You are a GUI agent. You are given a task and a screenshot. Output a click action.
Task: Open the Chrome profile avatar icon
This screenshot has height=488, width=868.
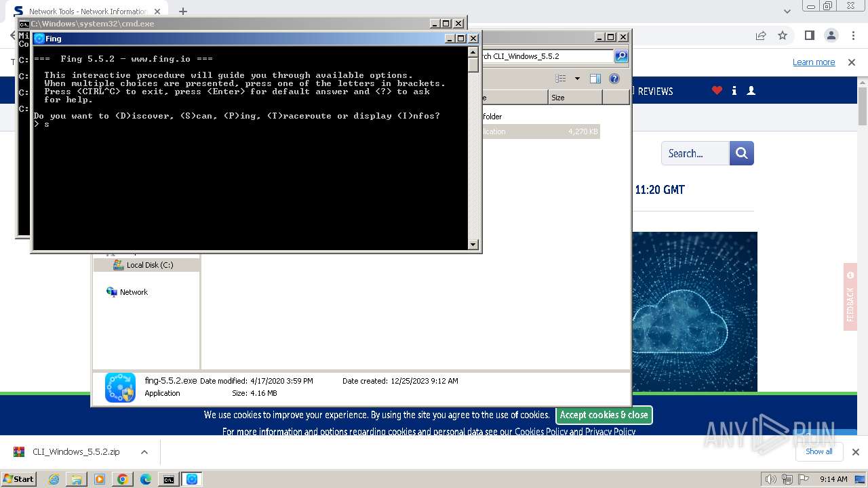coord(831,35)
